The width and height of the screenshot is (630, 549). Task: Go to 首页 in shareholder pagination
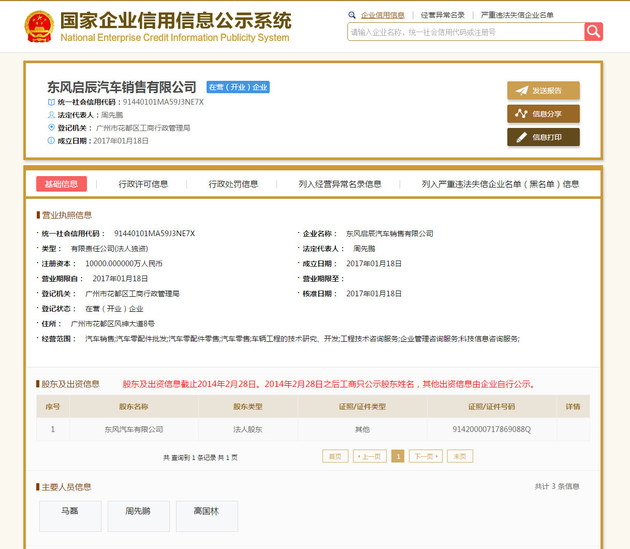coord(335,456)
